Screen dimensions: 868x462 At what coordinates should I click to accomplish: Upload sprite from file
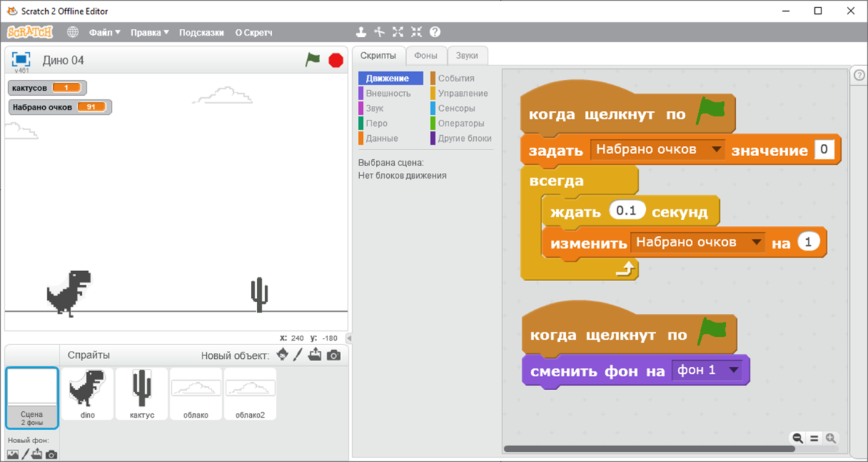315,354
